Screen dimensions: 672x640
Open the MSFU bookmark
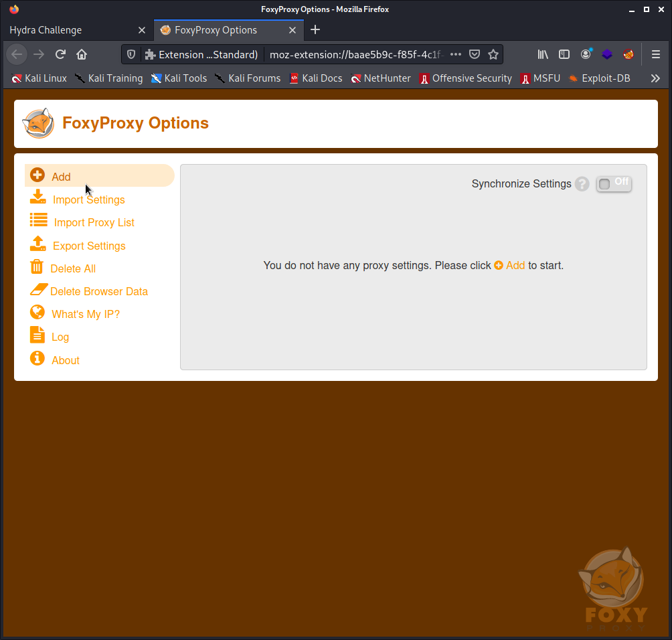(540, 78)
